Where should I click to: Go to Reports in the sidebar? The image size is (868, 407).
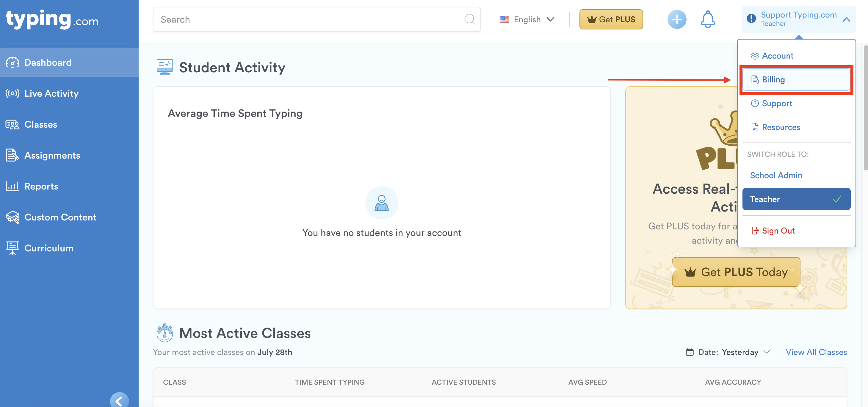tap(41, 186)
